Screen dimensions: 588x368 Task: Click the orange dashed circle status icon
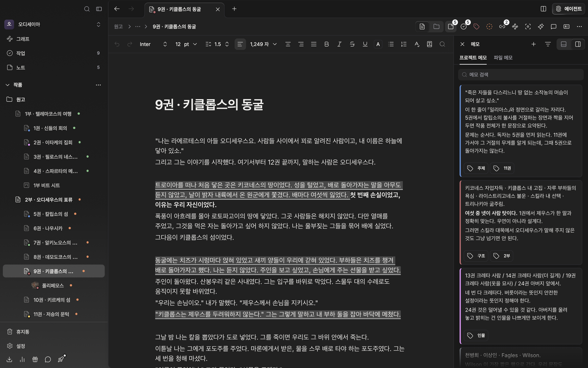coord(489,27)
